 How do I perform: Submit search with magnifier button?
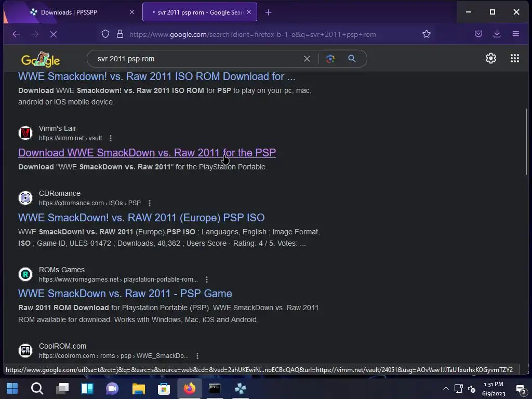[x=352, y=59]
